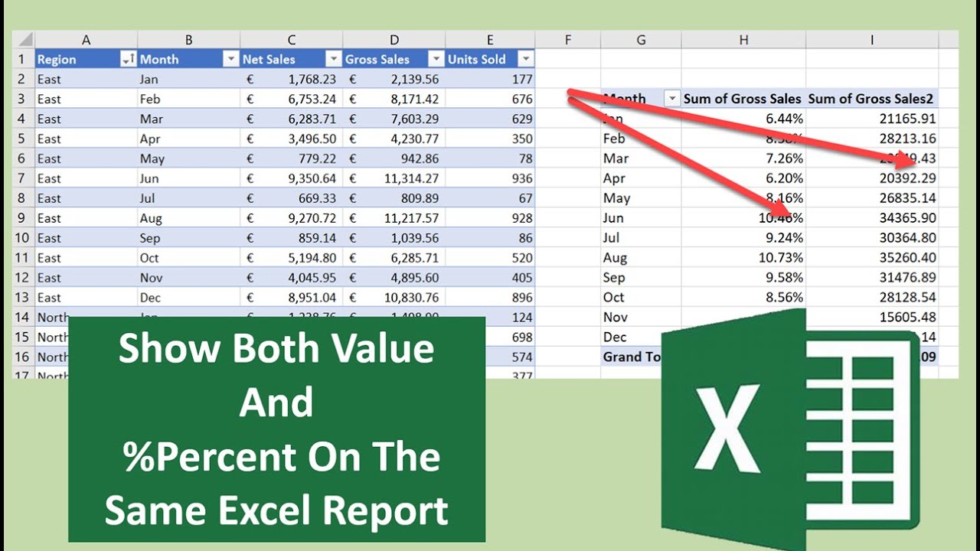Select units sold cell 676
Screen dimensions: 980x551
(x=490, y=99)
